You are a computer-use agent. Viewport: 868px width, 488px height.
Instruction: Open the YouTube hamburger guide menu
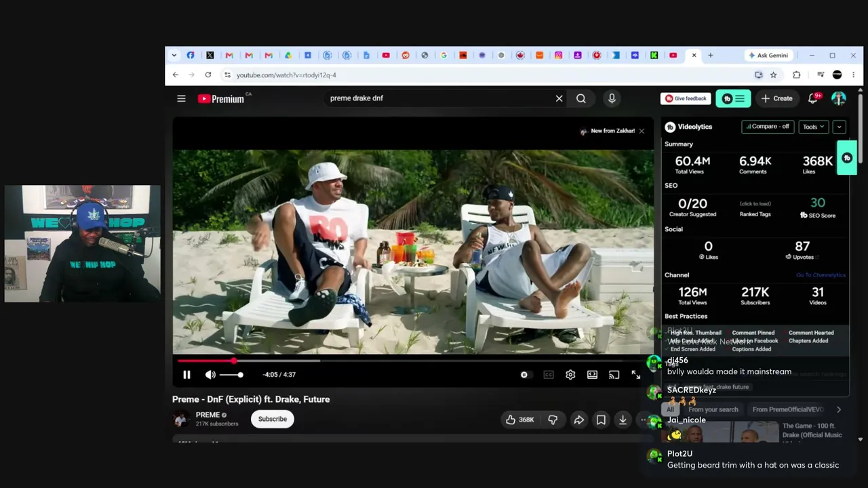point(181,98)
